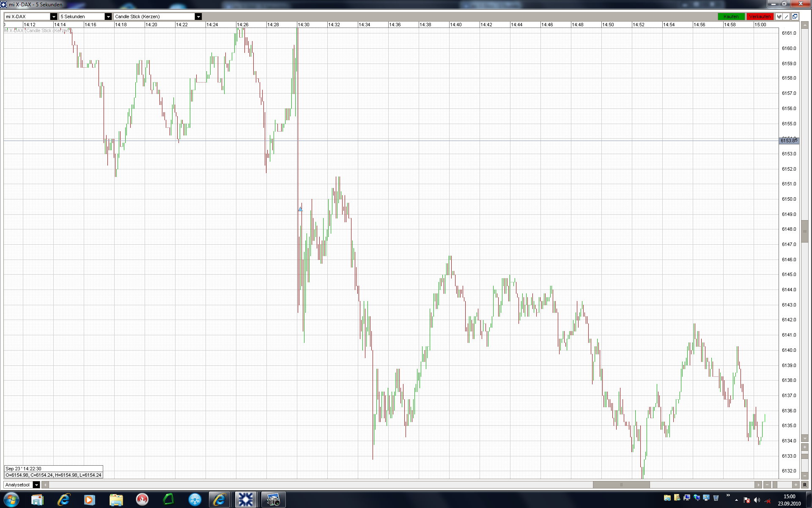Click the volume speaker tray icon

757,500
